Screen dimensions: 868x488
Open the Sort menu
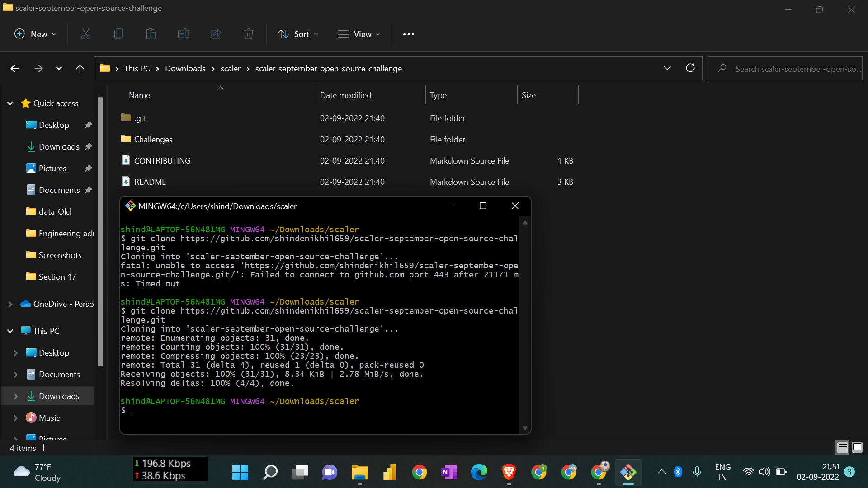298,34
